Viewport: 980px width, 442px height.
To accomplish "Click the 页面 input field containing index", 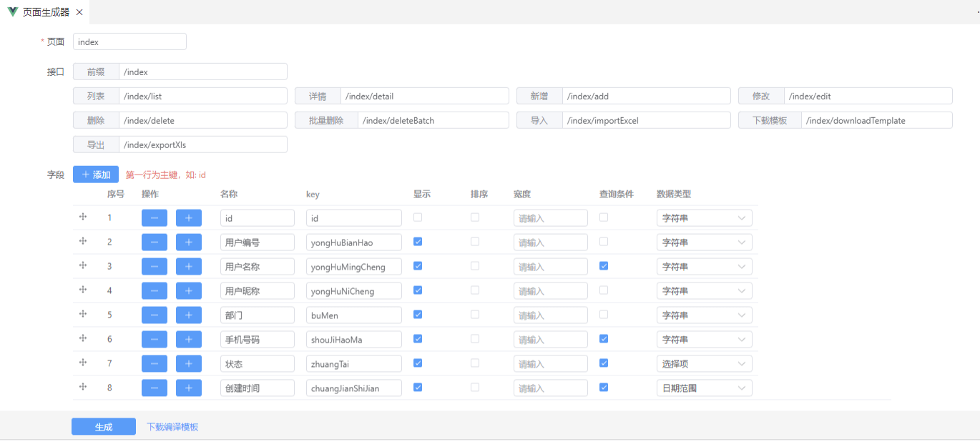I will point(129,42).
